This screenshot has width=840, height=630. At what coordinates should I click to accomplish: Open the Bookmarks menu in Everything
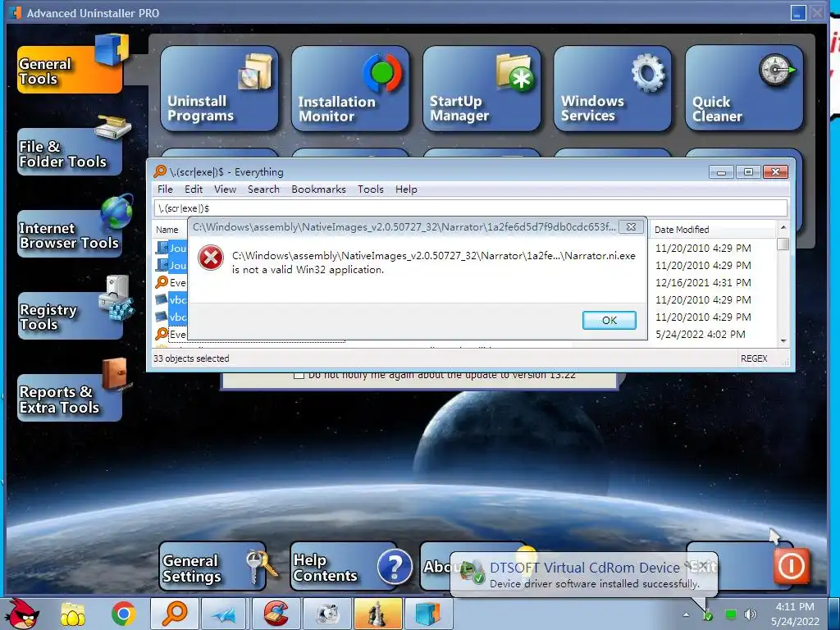tap(319, 189)
